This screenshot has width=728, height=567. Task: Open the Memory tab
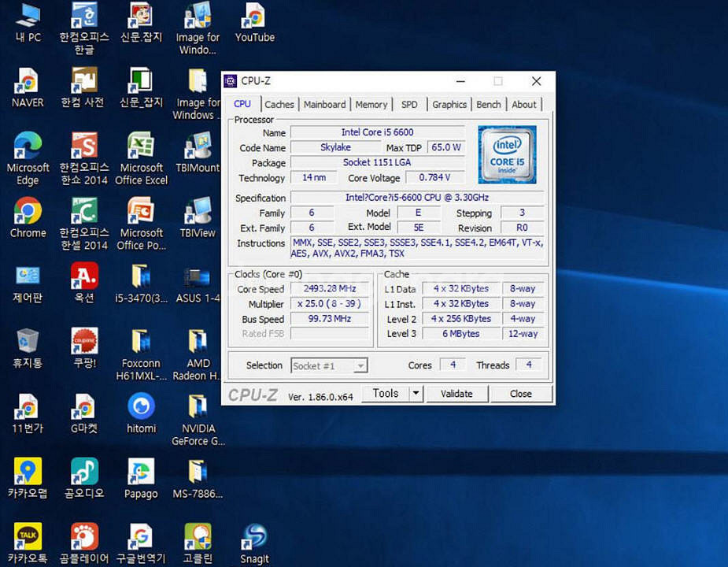click(x=371, y=105)
